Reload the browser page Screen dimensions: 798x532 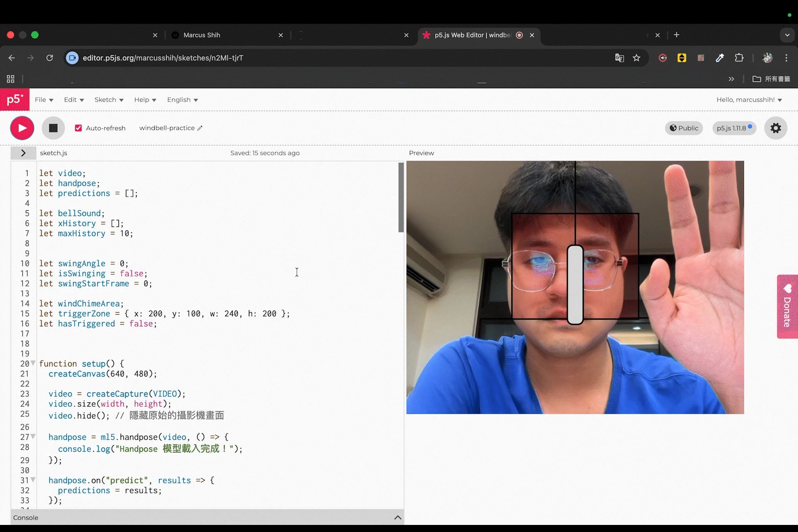coord(49,58)
